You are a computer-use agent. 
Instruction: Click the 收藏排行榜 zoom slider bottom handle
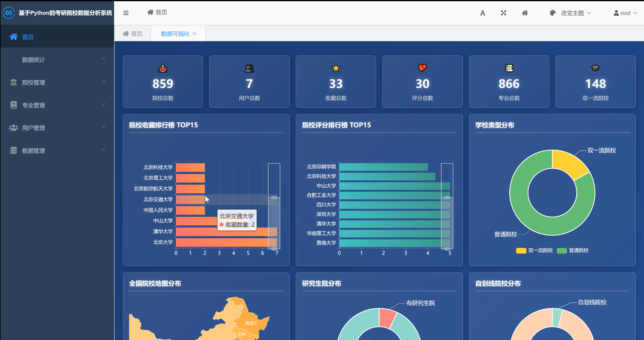coord(274,249)
